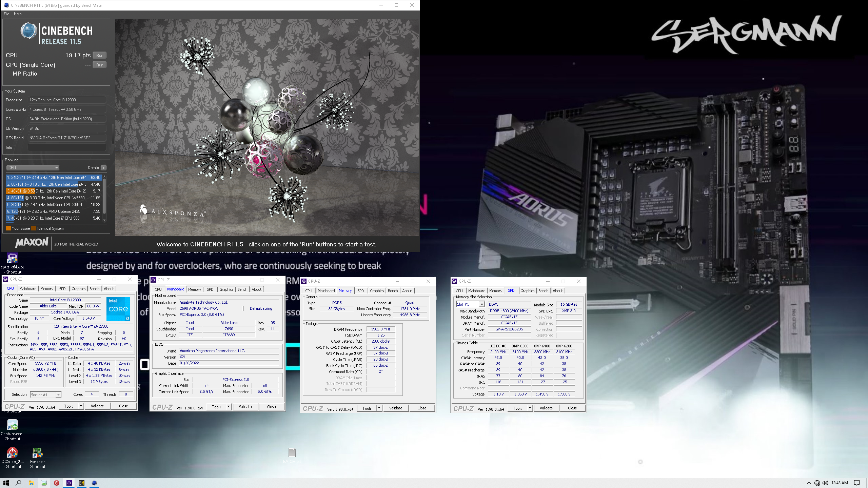Open the Capture.exe desktop shortcut
This screenshot has width=868, height=488.
pos(13,430)
